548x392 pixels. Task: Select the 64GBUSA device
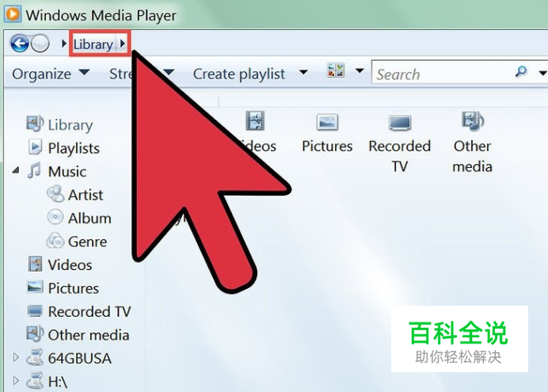pyautogui.click(x=80, y=359)
